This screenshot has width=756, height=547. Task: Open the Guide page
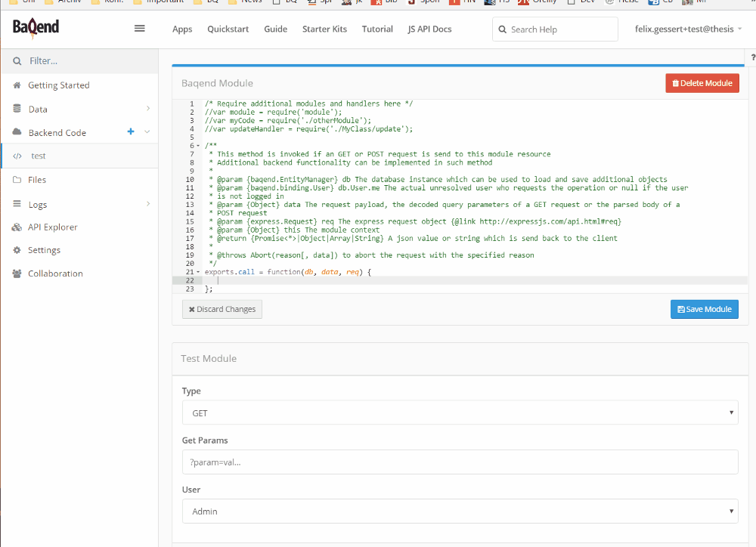click(276, 29)
